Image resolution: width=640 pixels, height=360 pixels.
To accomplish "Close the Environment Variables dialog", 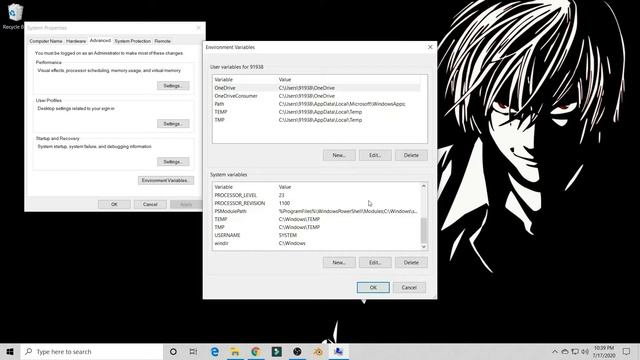I will click(430, 47).
